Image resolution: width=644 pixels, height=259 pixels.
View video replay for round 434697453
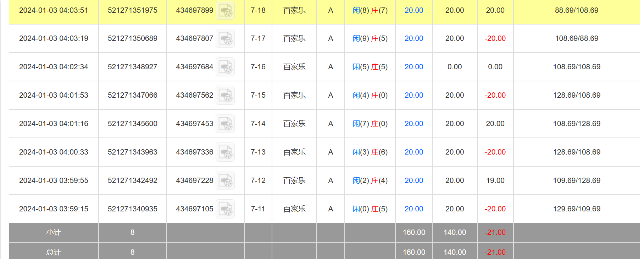(225, 124)
